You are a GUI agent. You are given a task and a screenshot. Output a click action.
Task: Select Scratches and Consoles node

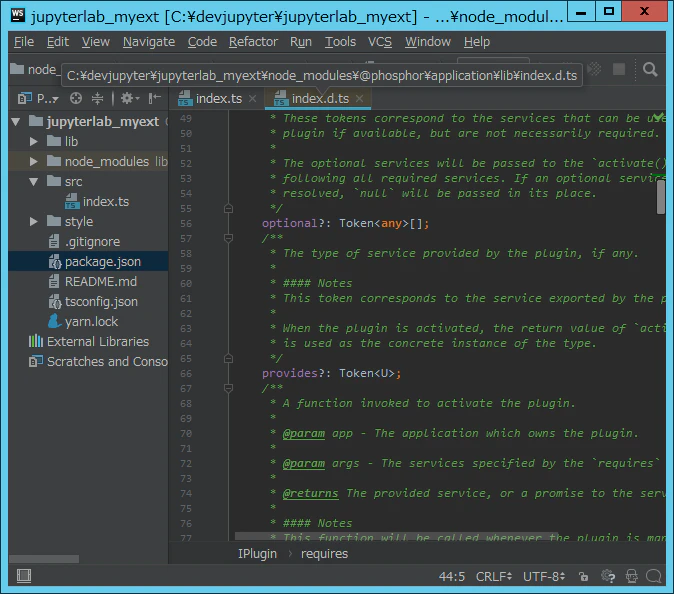98,361
